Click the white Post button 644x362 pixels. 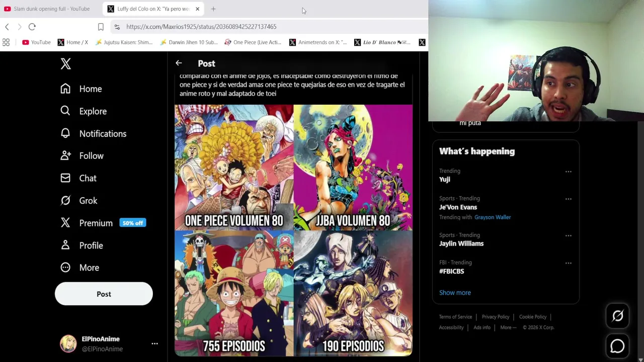click(104, 294)
